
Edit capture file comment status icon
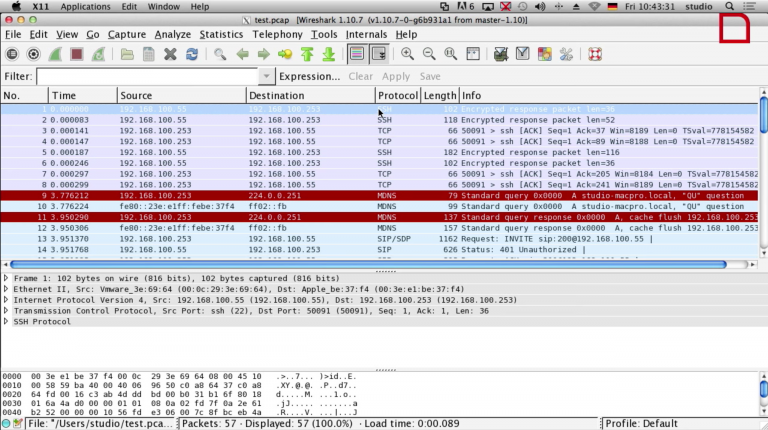tap(18, 424)
